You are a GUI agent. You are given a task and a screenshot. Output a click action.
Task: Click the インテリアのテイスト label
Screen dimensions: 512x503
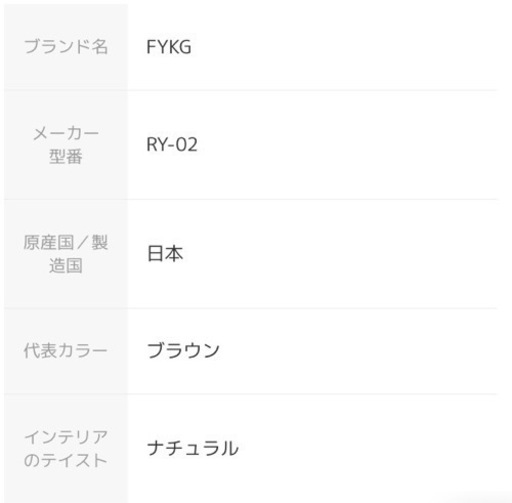coord(66,449)
